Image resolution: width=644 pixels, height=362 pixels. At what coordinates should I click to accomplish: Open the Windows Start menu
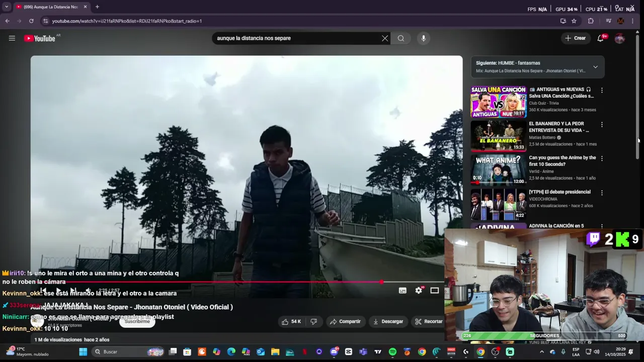coord(83,352)
